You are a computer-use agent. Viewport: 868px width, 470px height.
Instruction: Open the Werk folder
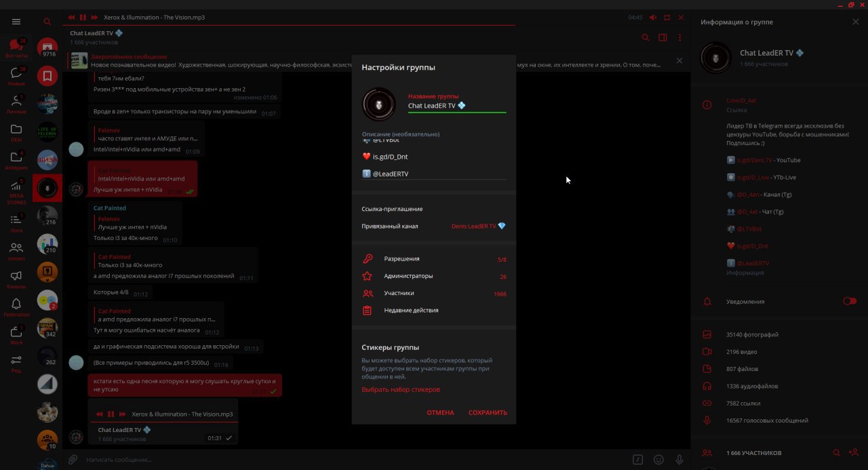[16, 335]
